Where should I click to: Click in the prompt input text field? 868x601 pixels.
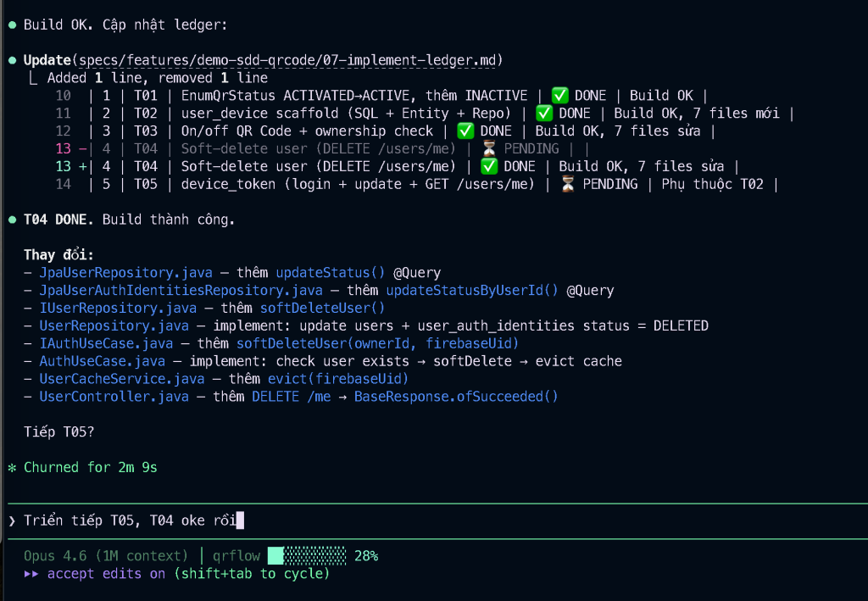pos(424,520)
